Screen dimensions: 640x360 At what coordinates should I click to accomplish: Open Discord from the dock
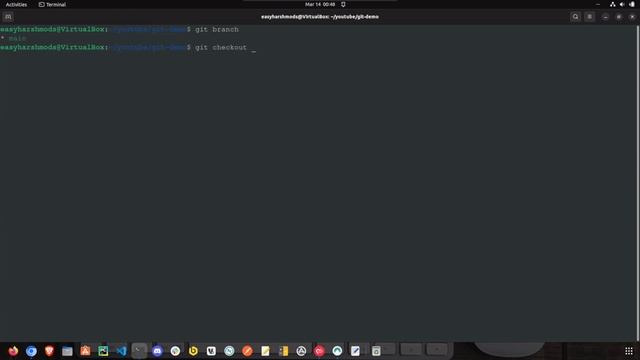point(157,351)
